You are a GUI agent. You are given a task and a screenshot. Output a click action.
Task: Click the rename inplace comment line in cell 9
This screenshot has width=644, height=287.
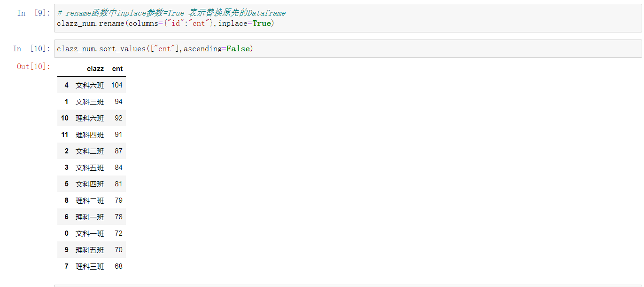(x=171, y=13)
